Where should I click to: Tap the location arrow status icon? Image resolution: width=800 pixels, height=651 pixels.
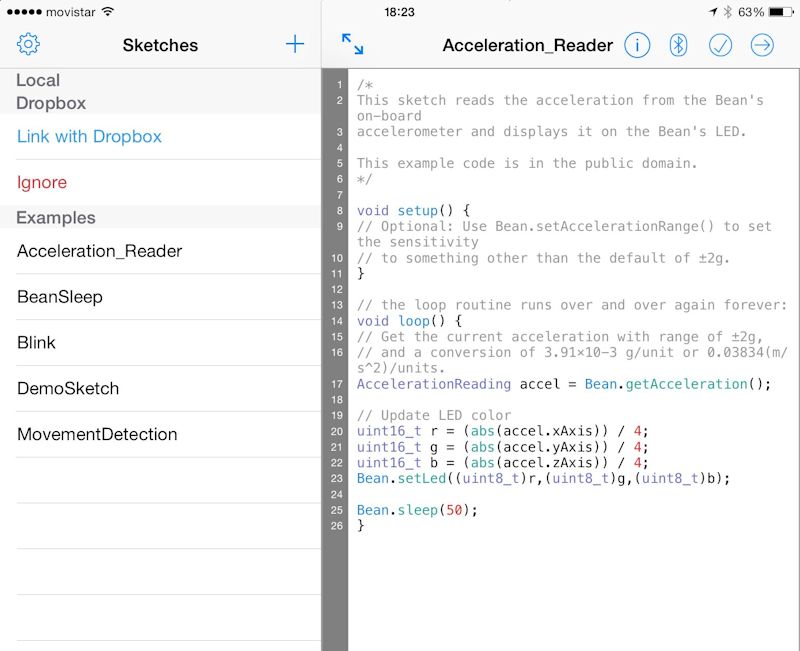713,12
